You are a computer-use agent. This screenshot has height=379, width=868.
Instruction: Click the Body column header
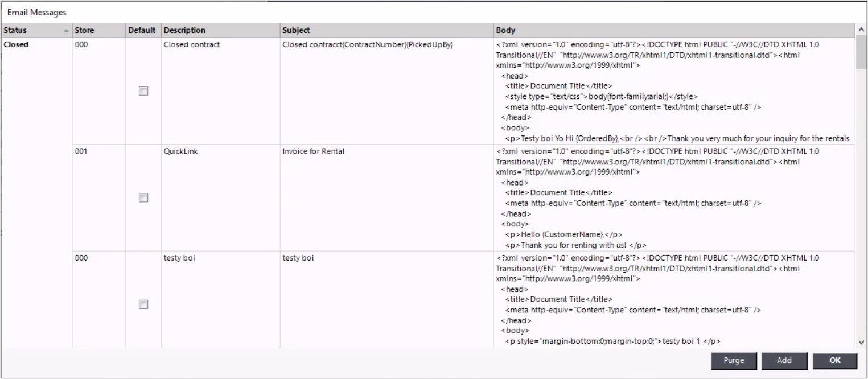click(505, 30)
